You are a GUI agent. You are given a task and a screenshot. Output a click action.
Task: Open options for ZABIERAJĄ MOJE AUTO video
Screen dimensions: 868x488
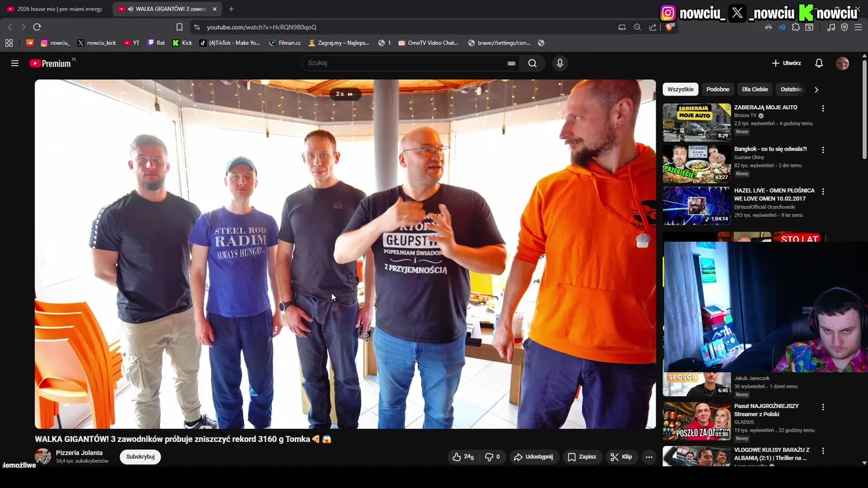[x=823, y=108]
